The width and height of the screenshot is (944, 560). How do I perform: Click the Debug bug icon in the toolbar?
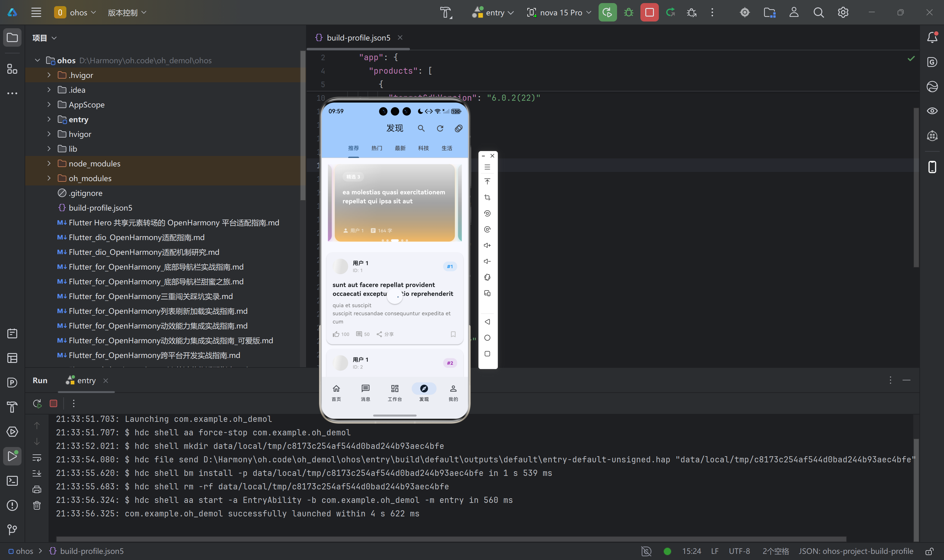pyautogui.click(x=628, y=13)
